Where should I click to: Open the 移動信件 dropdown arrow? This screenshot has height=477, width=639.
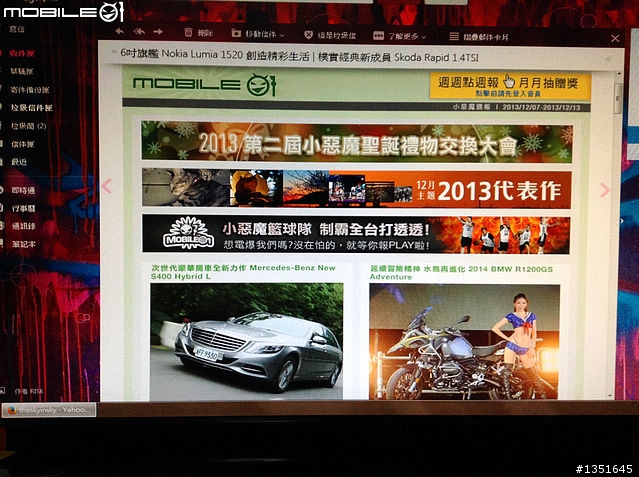[x=282, y=35]
